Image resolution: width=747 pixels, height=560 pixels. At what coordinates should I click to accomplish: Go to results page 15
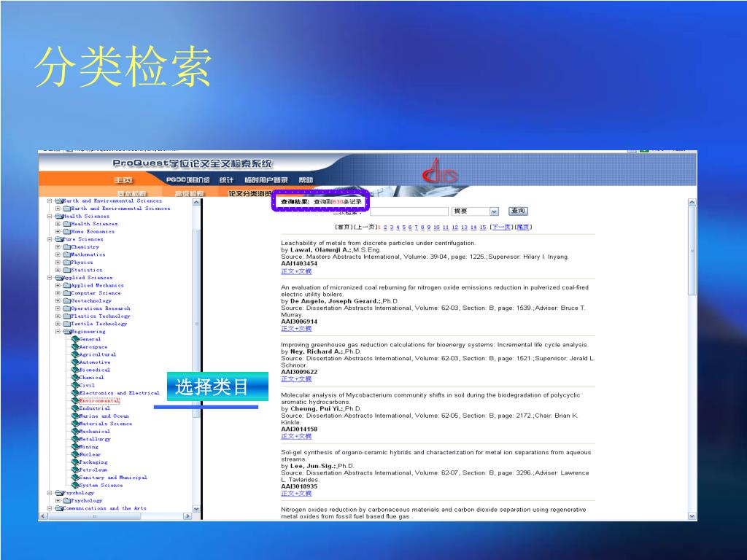[x=483, y=227]
